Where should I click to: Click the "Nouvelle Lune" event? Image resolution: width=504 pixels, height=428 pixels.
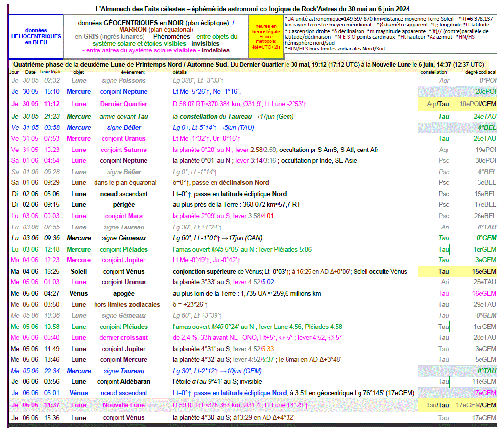124,405
